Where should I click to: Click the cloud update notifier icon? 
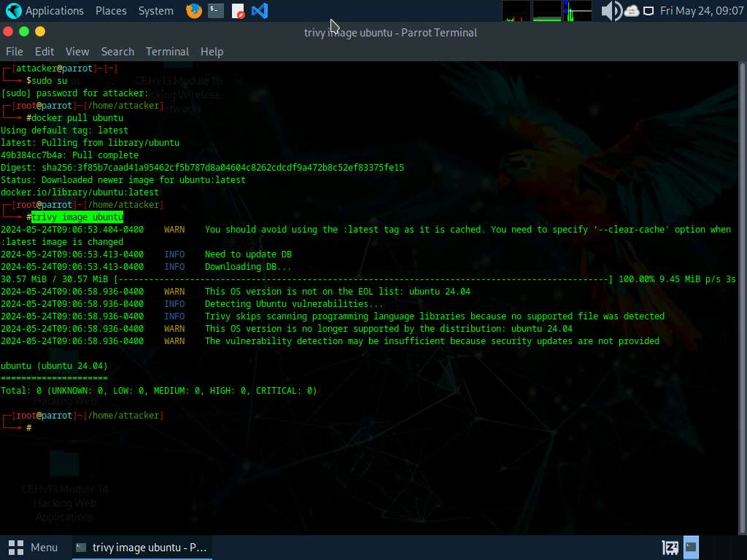632,11
